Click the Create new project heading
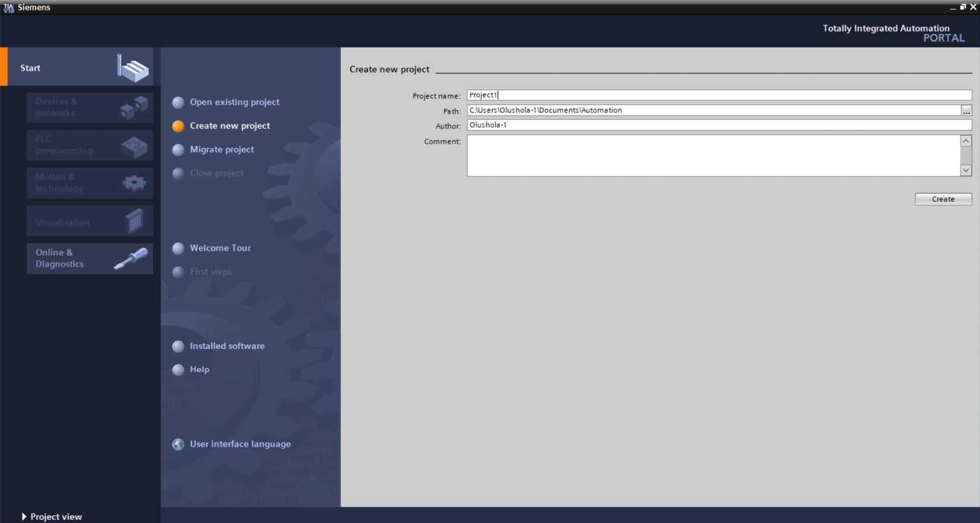 point(390,69)
